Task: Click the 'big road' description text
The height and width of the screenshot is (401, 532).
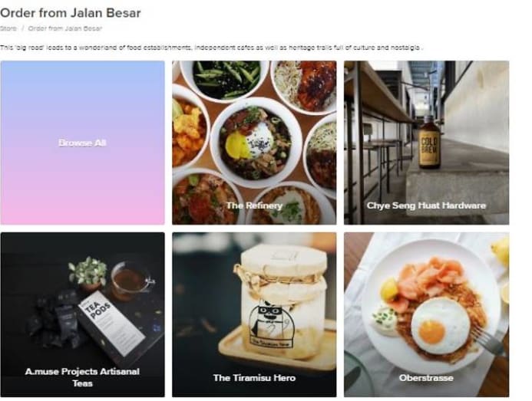Action: [211, 48]
